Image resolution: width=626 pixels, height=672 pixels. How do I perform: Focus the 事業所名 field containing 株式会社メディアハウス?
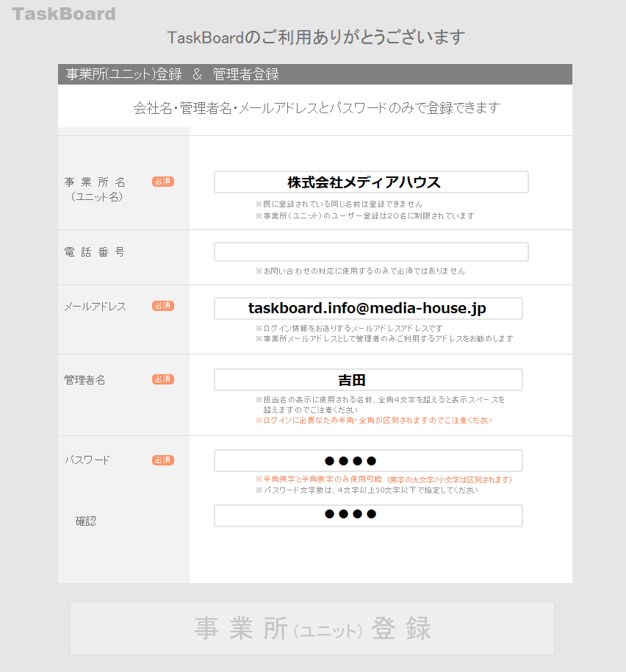coord(371,182)
